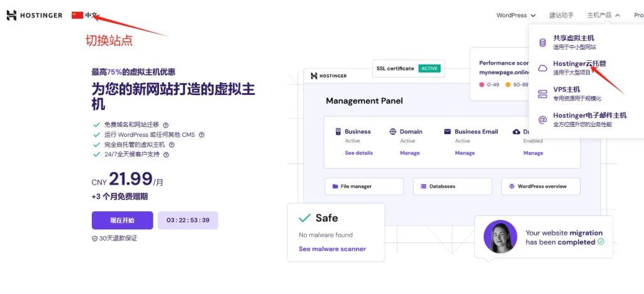This screenshot has height=294, width=644.
Task: Click the China flag site switcher icon
Action: click(x=77, y=15)
